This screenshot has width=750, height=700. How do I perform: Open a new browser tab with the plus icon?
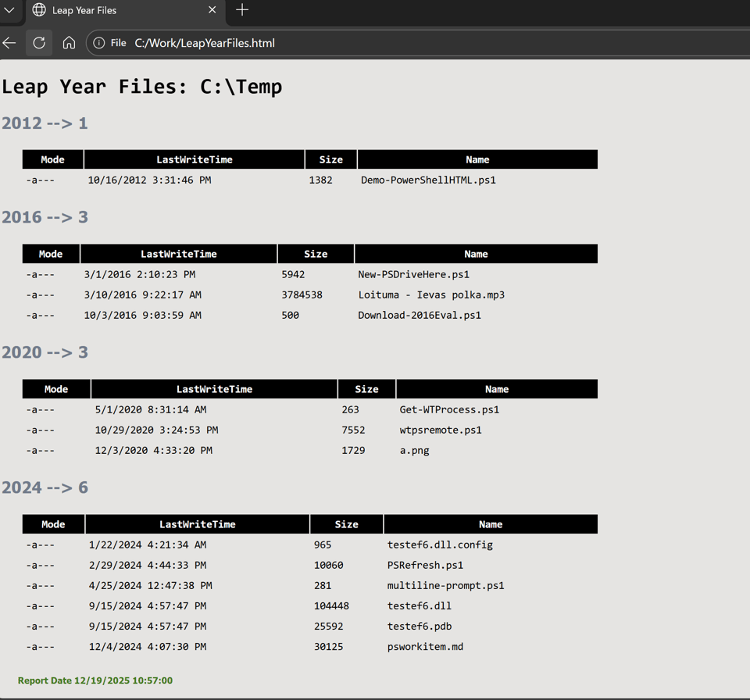click(x=242, y=11)
